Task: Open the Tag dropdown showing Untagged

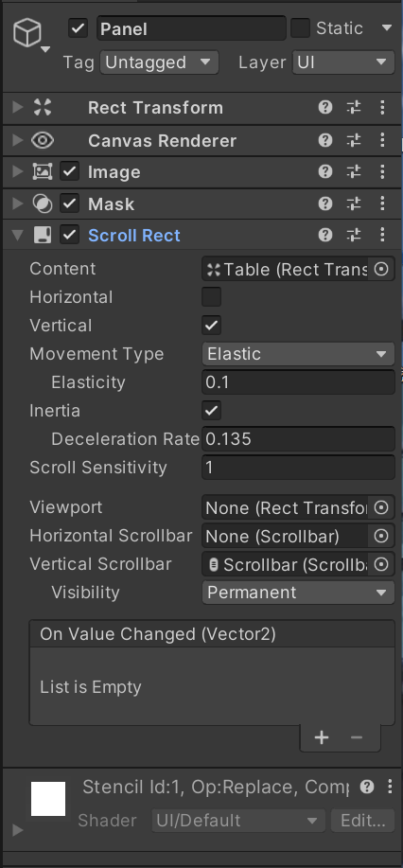Action: click(x=160, y=62)
